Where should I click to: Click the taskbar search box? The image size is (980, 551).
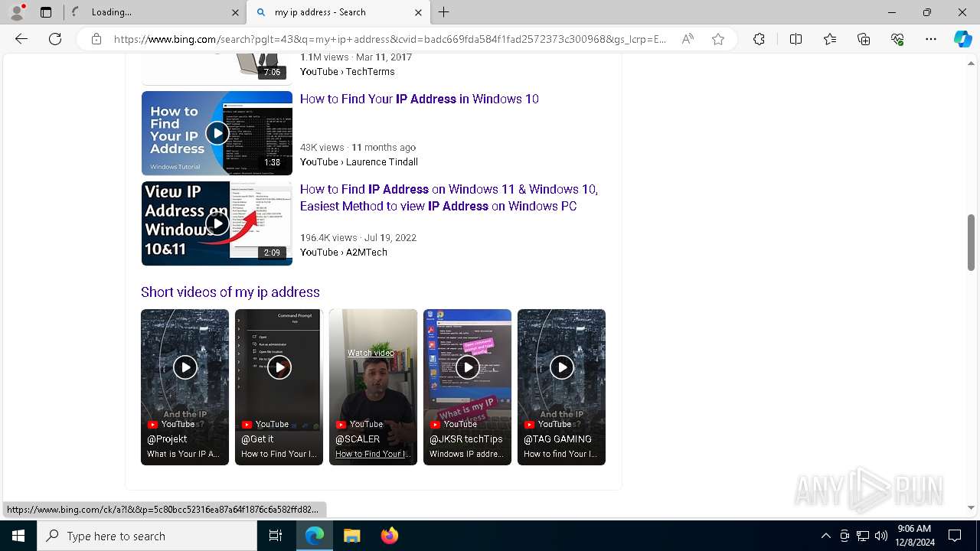[x=147, y=536]
